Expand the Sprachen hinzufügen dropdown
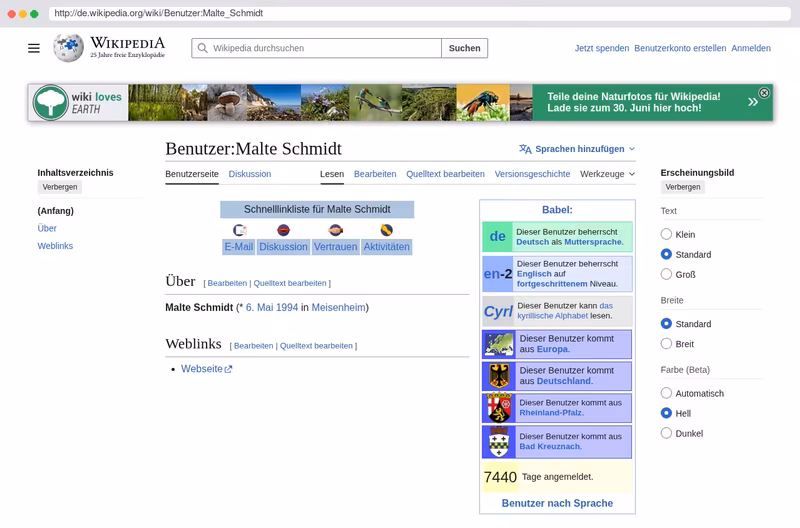The image size is (800, 528). coord(577,149)
